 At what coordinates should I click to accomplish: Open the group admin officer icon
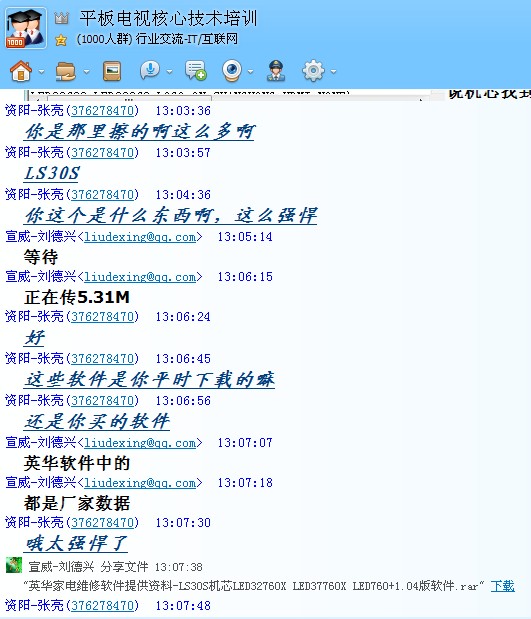[276, 71]
